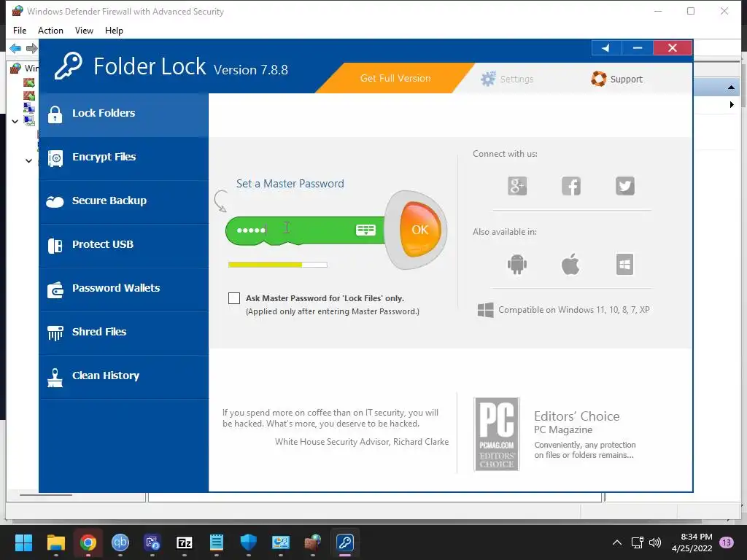
Task: Open View menu in Firewall window
Action: point(84,31)
